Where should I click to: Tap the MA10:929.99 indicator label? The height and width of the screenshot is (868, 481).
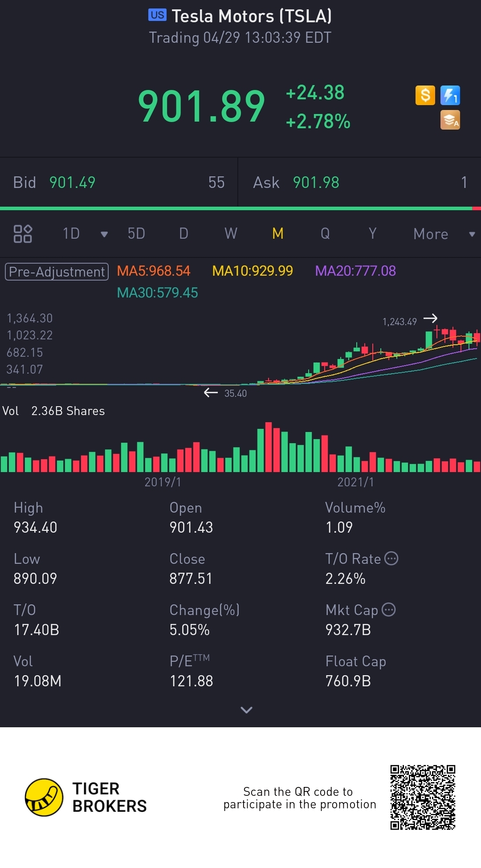pyautogui.click(x=253, y=271)
